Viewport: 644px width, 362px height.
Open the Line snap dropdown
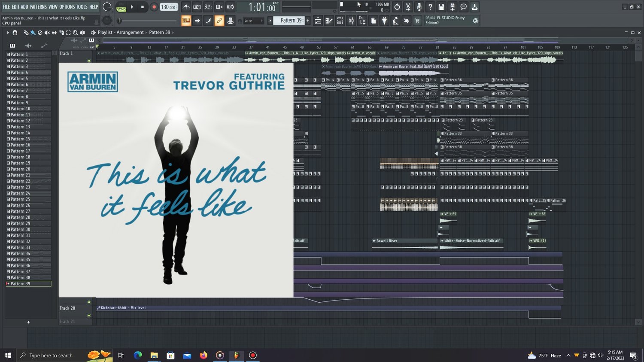point(253,21)
